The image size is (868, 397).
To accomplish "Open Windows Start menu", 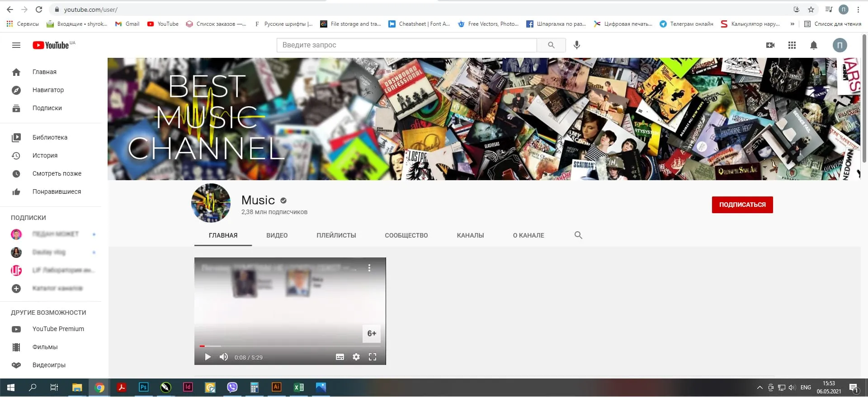I will (x=11, y=388).
